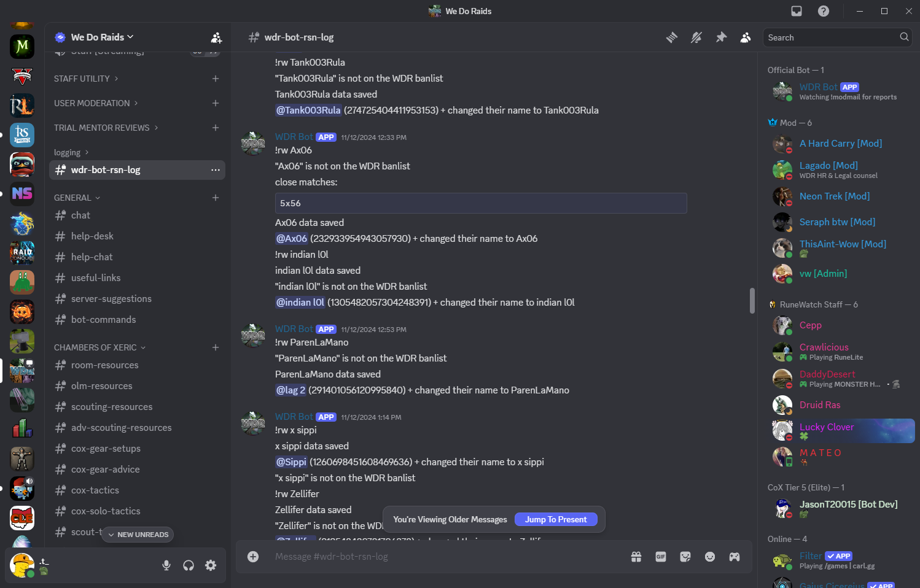
Task: Open the 5x56 close match code block
Action: point(481,203)
